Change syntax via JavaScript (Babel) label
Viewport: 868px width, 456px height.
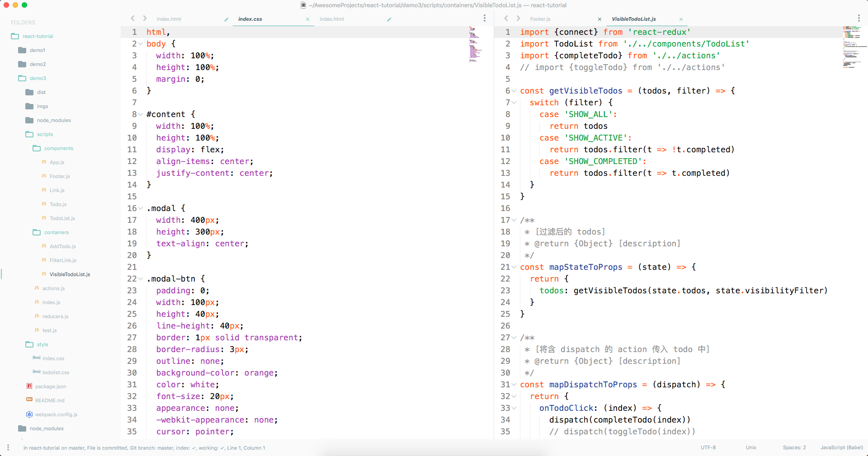coord(841,447)
